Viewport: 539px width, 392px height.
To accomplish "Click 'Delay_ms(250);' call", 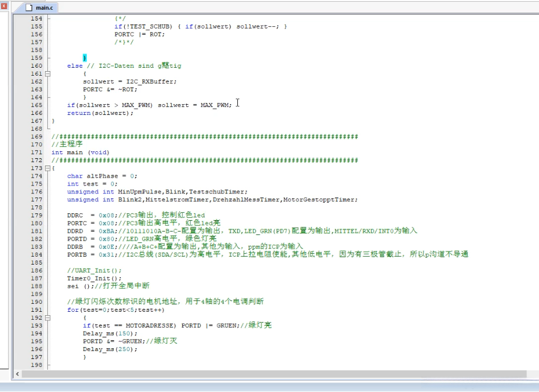I will click(110, 349).
